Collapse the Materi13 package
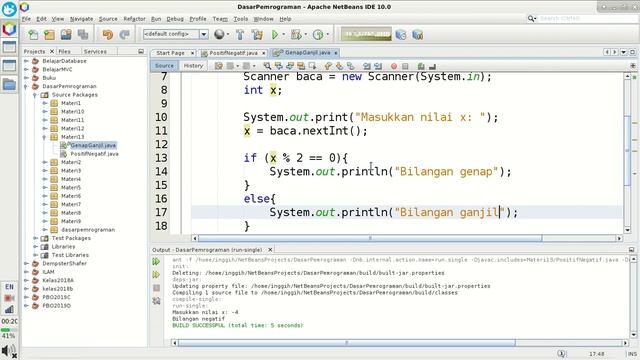The width and height of the screenshot is (640, 360). (44, 137)
